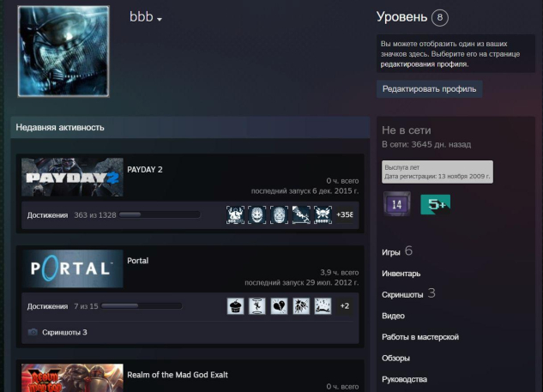
Task: Open the Realm of the Mad God Exalt title
Action: pos(178,375)
